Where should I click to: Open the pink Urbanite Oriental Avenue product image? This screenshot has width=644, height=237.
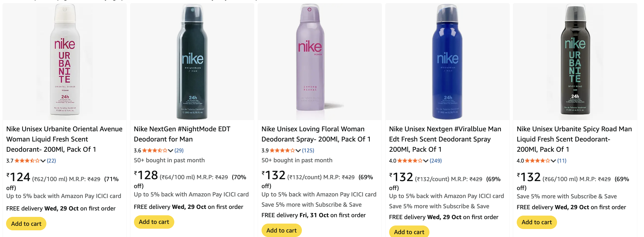65,61
